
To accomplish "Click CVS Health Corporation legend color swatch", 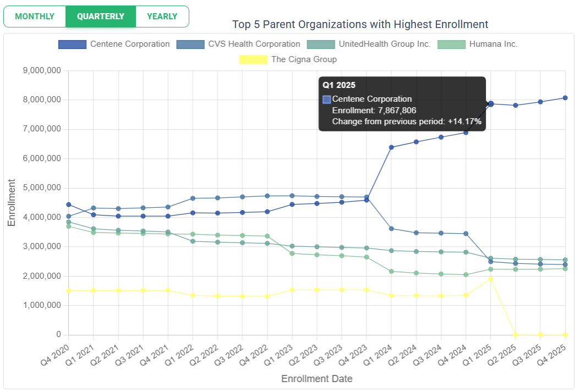I will pyautogui.click(x=190, y=45).
